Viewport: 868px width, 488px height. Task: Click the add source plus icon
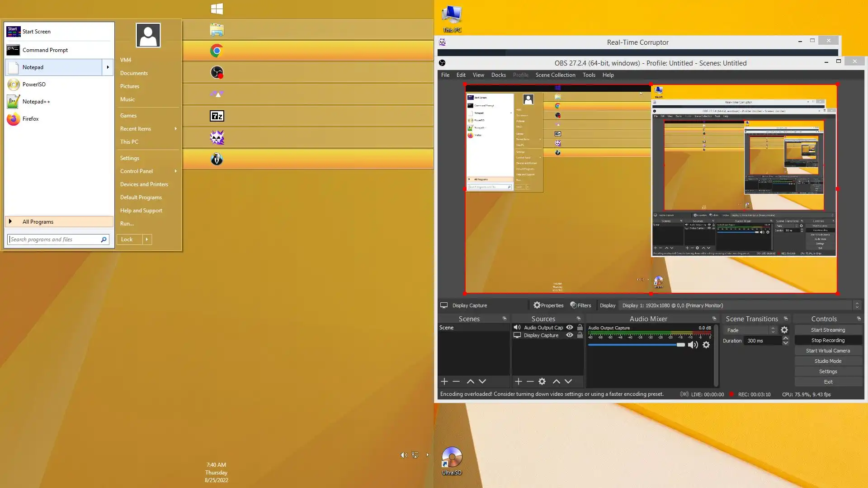(519, 382)
